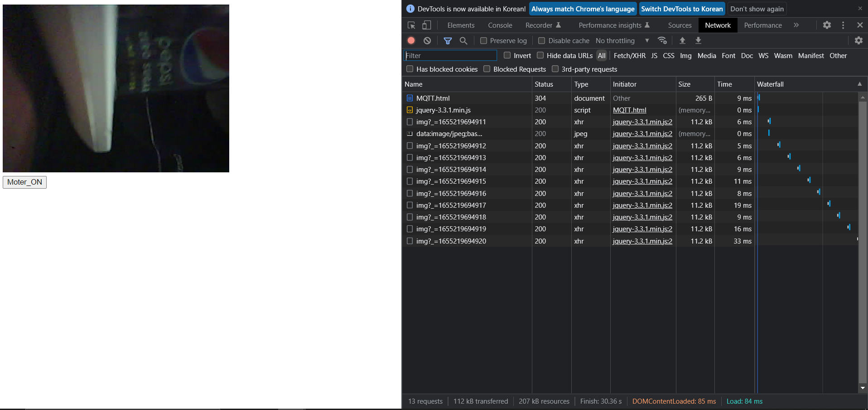
Task: Clear the network log icon
Action: click(427, 40)
